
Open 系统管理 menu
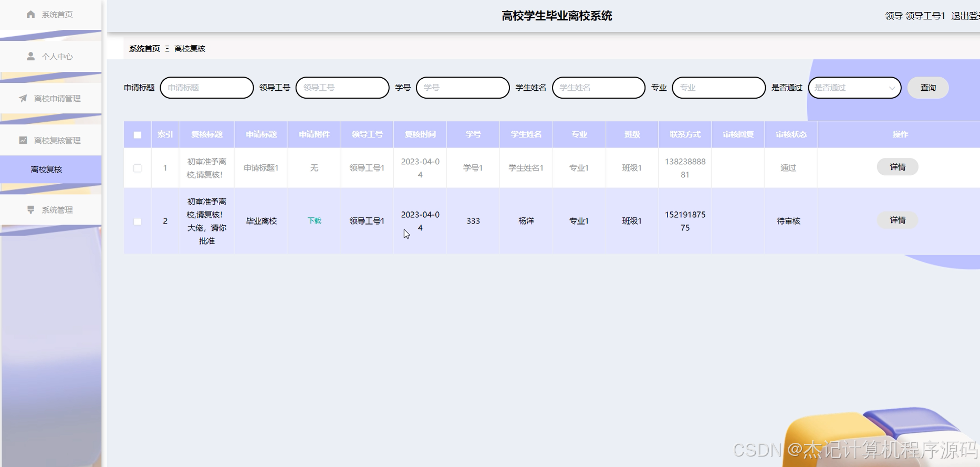[x=51, y=210]
